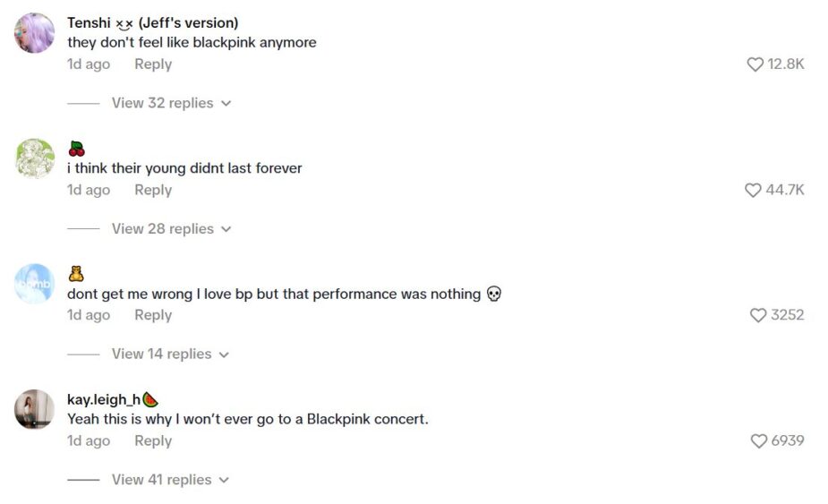
Task: Expand View 28 replies thread
Action: [x=171, y=228]
